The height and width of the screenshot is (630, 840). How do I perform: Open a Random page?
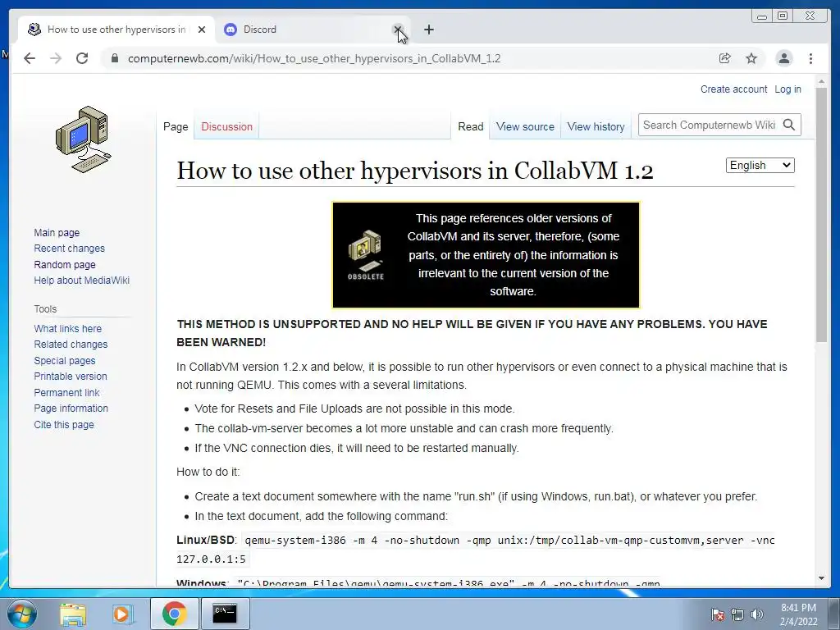tap(65, 264)
